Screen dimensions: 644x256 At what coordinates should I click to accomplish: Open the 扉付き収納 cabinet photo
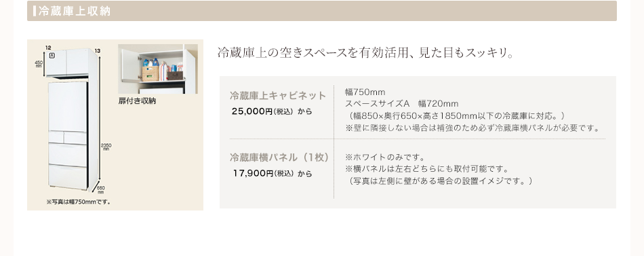pyautogui.click(x=158, y=69)
